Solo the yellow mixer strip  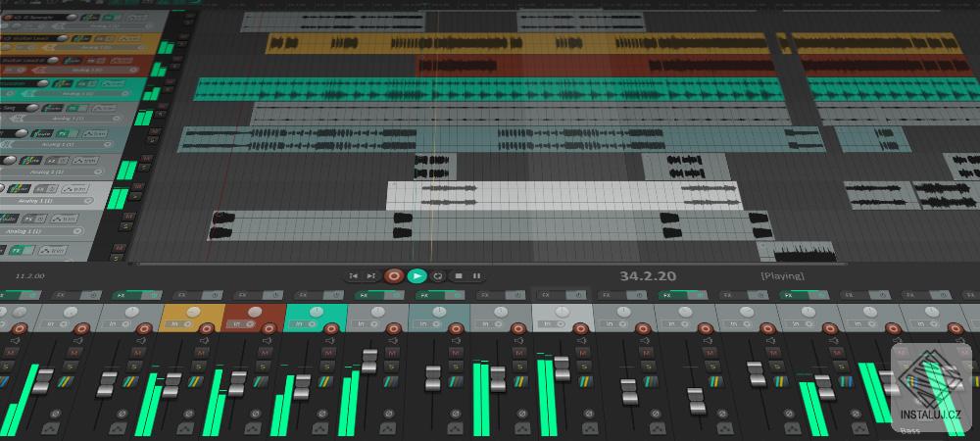coord(199,367)
